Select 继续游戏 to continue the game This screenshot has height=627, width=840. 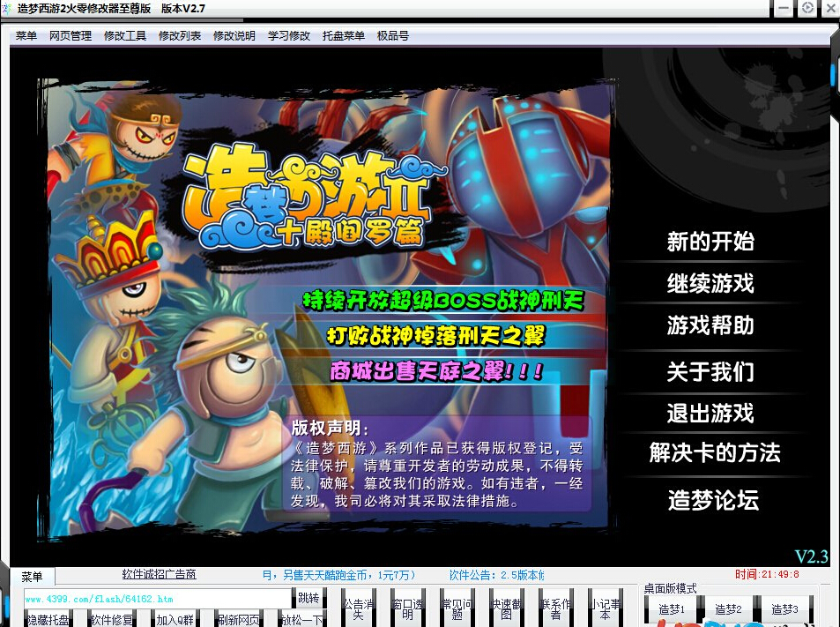pyautogui.click(x=710, y=283)
